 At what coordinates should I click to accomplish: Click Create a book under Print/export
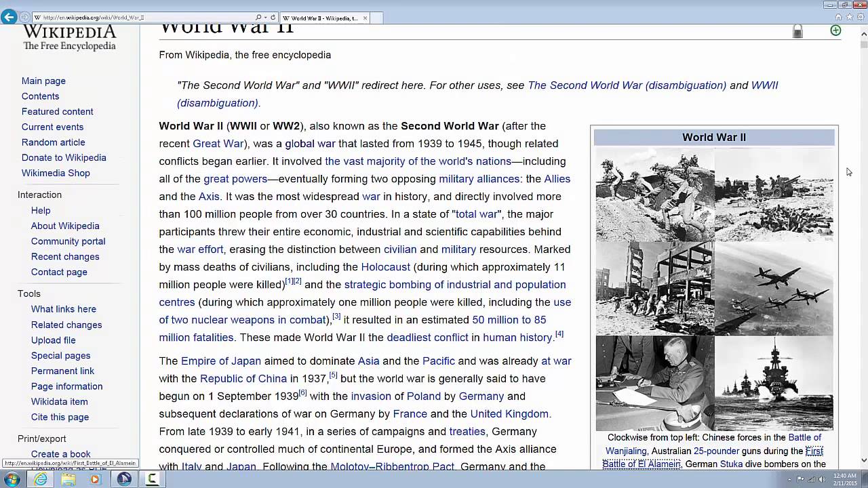[x=60, y=454]
